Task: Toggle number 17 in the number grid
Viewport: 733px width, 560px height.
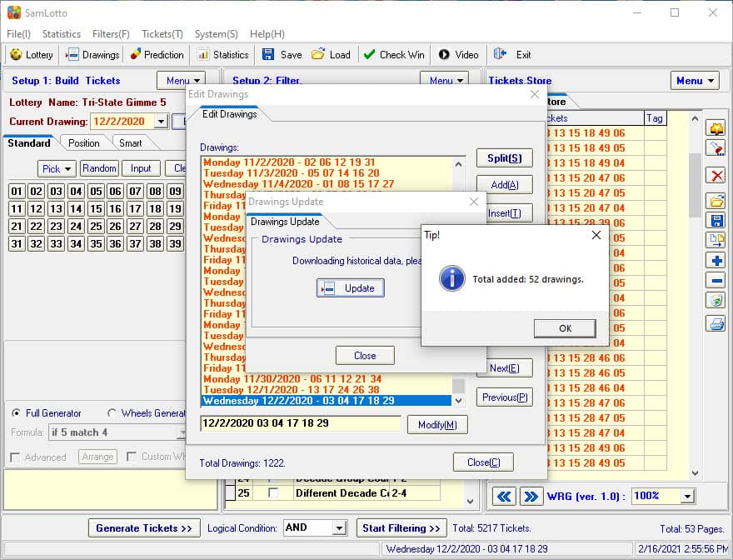Action: (135, 208)
